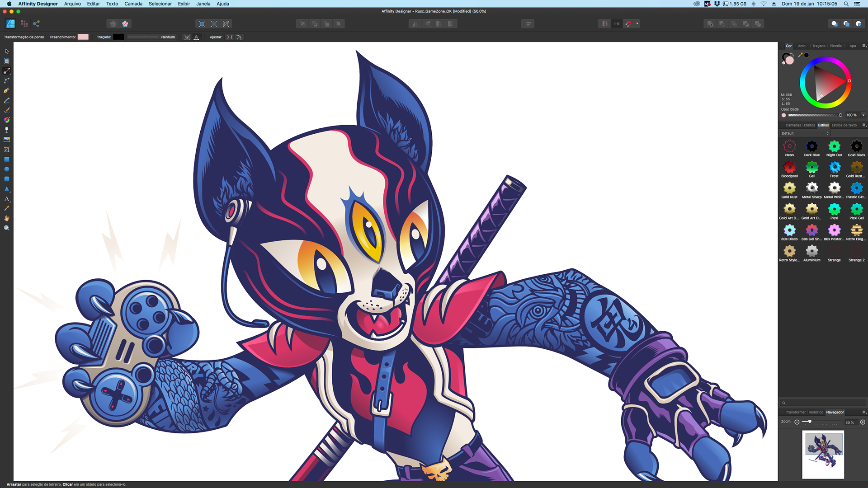The image size is (868, 488).
Task: Expand the opacity percentage dropdown
Action: 863,115
